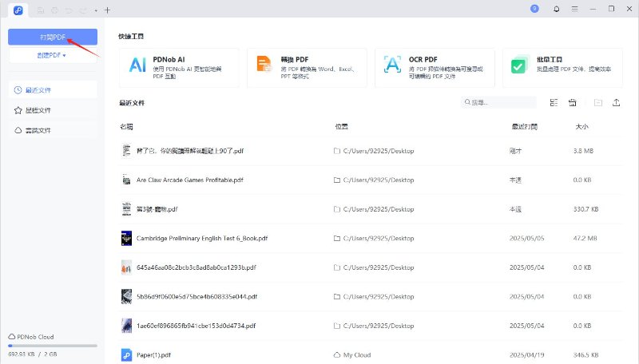
Task: Select 最近文件 in the sidebar
Action: [53, 90]
